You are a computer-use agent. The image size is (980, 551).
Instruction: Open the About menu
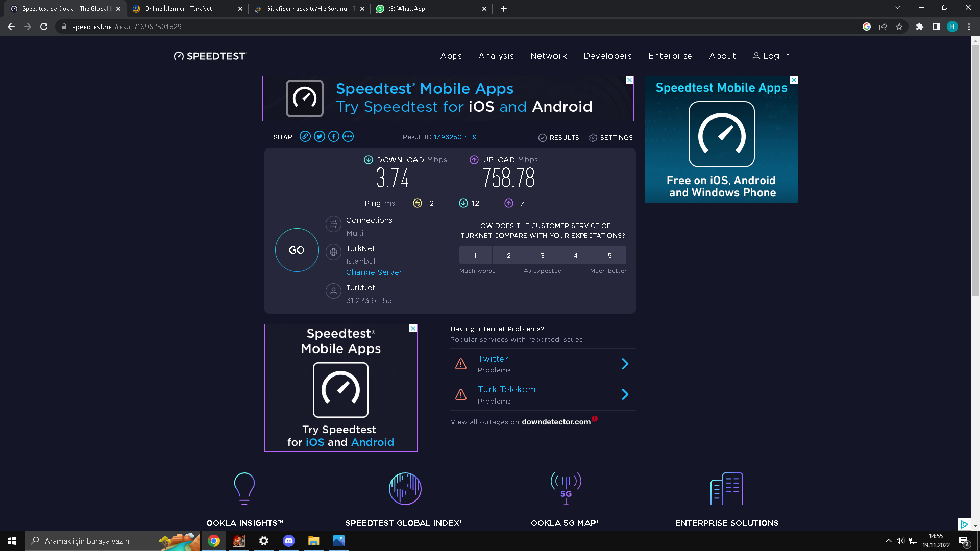click(x=723, y=56)
